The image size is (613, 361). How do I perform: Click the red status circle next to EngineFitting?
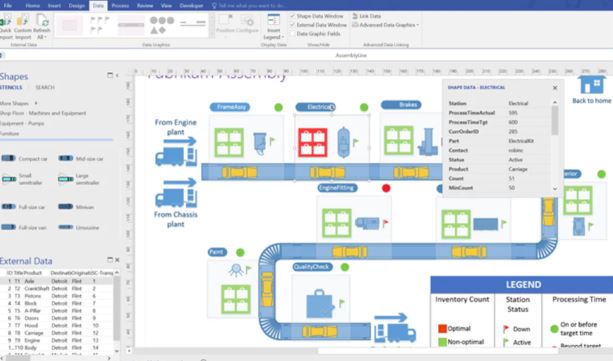pyautogui.click(x=386, y=188)
